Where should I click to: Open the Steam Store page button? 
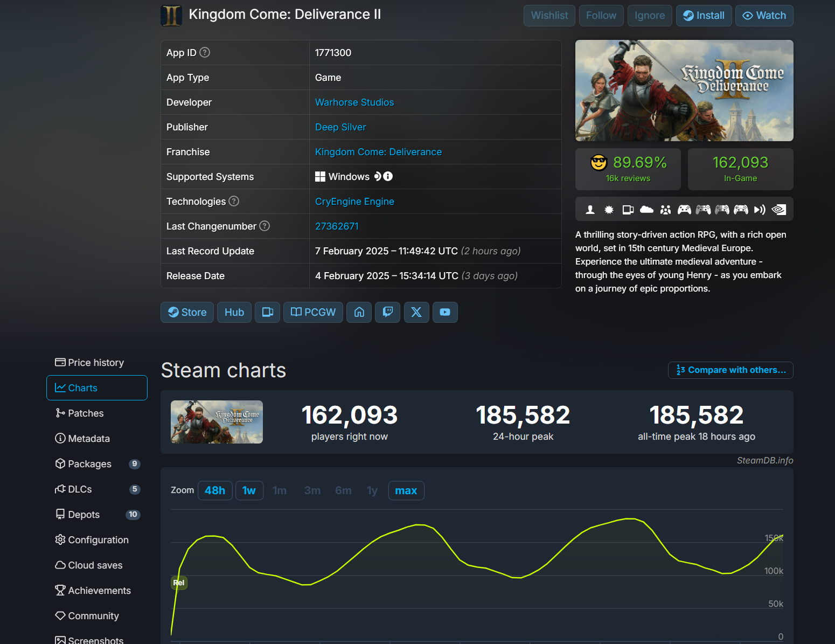(x=187, y=313)
